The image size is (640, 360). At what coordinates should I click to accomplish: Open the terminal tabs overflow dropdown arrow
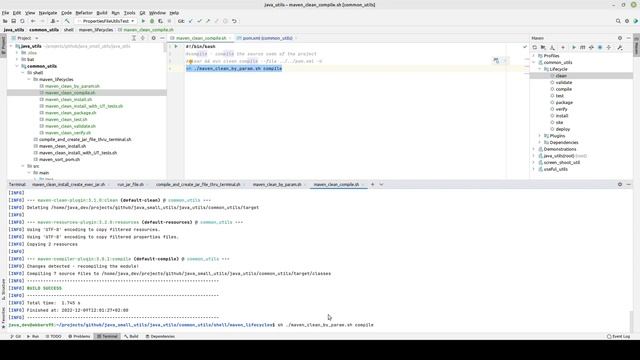tap(381, 184)
